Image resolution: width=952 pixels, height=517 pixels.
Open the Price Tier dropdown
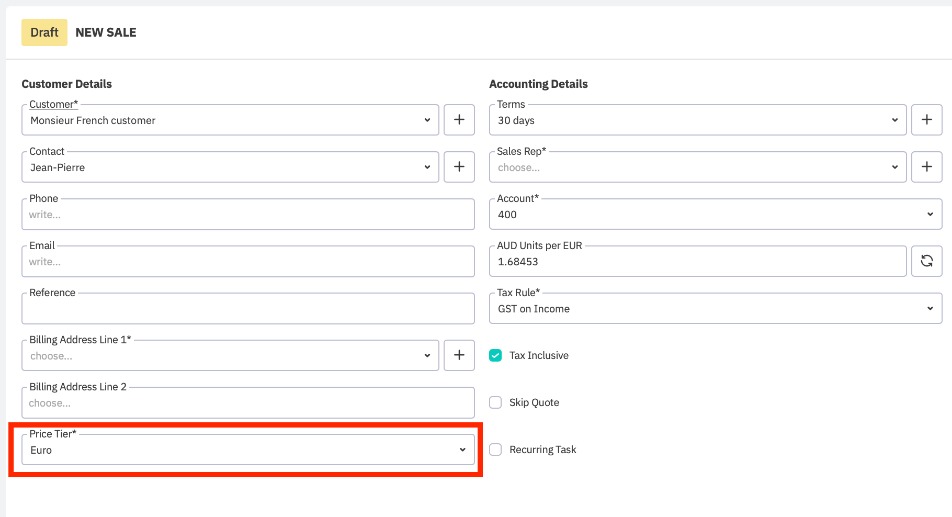point(247,450)
